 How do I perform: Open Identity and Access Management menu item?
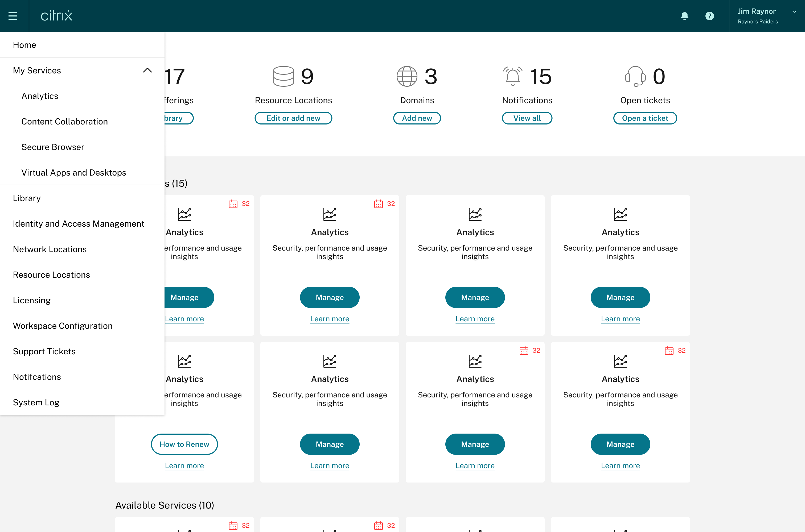tap(79, 224)
